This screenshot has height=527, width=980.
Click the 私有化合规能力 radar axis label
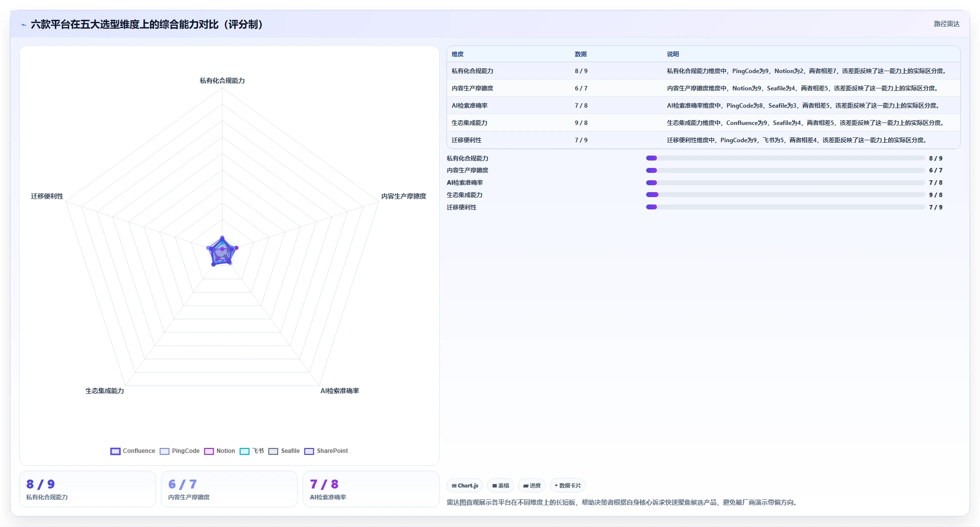pyautogui.click(x=222, y=81)
